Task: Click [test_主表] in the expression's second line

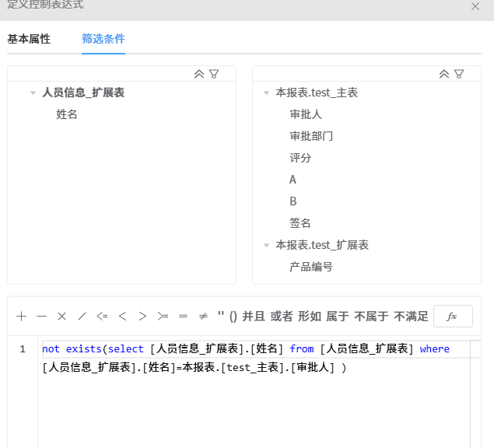Action: pos(254,368)
